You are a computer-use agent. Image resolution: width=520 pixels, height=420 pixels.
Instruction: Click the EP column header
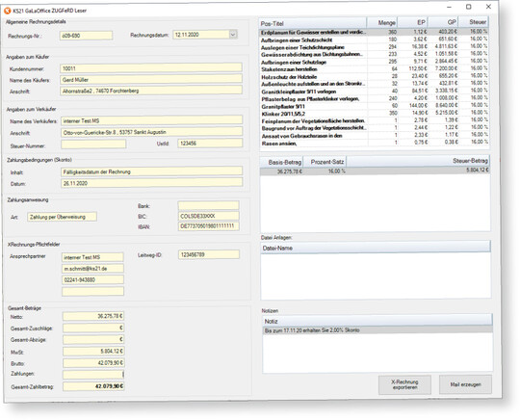click(412, 22)
